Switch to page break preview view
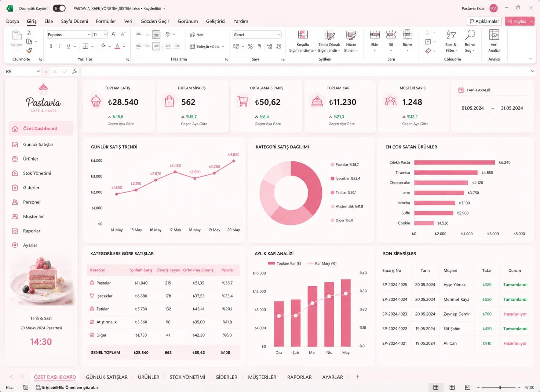 pyautogui.click(x=467, y=387)
